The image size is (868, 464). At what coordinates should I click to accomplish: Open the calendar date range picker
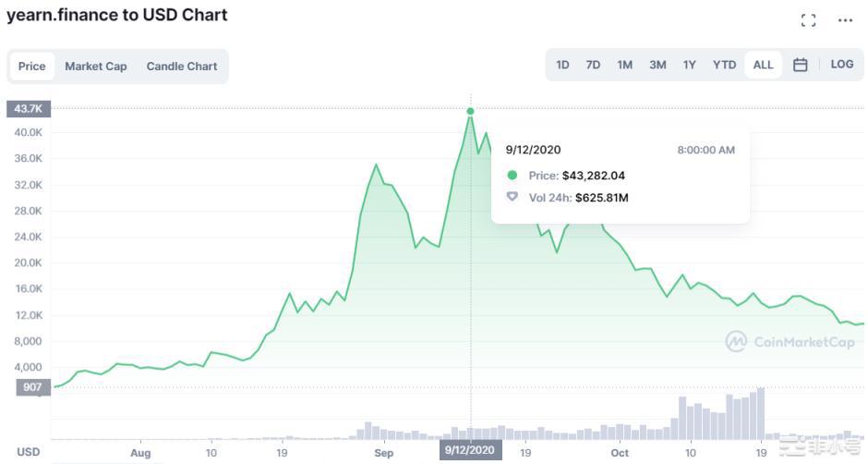[x=801, y=65]
